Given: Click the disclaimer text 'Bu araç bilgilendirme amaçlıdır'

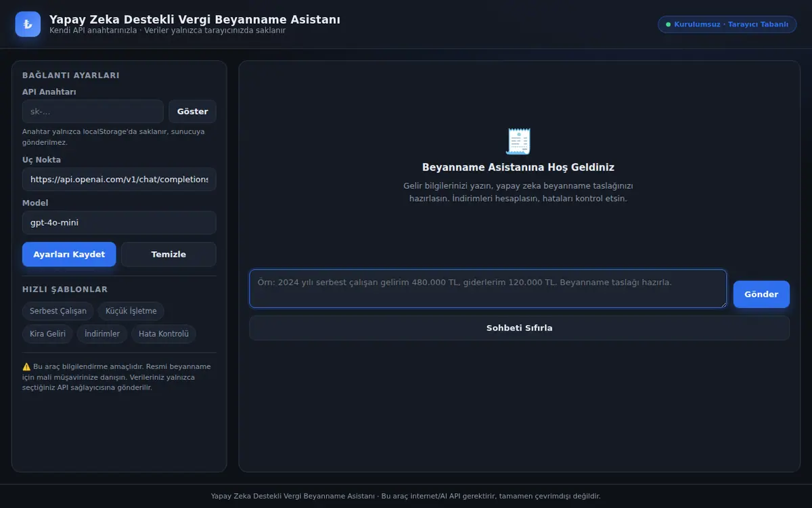Looking at the screenshot, I should [116, 377].
